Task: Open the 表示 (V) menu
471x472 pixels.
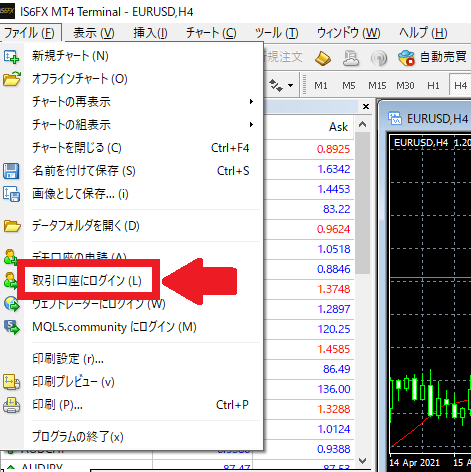Action: (x=94, y=33)
